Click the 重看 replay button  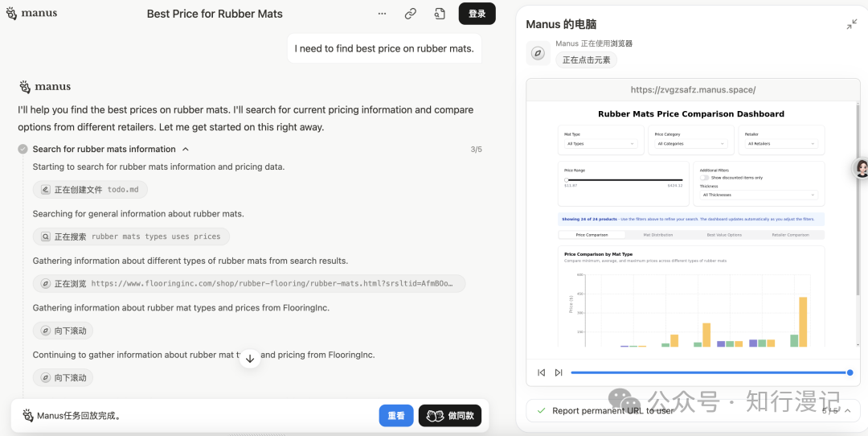396,416
